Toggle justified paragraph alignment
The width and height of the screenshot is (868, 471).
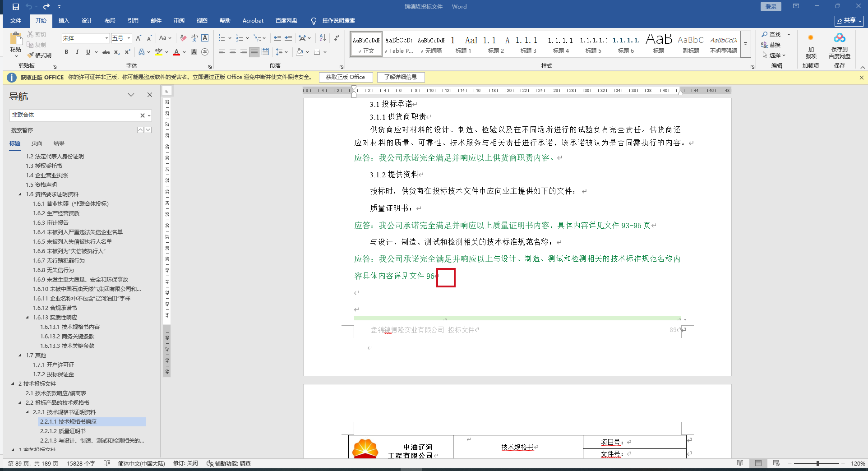click(254, 52)
